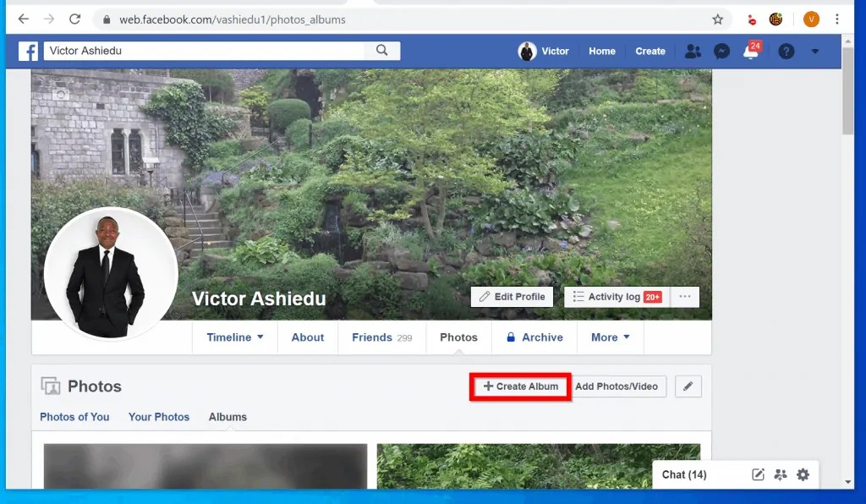866x504 pixels.
Task: Expand the Timeline dropdown
Action: pos(234,337)
